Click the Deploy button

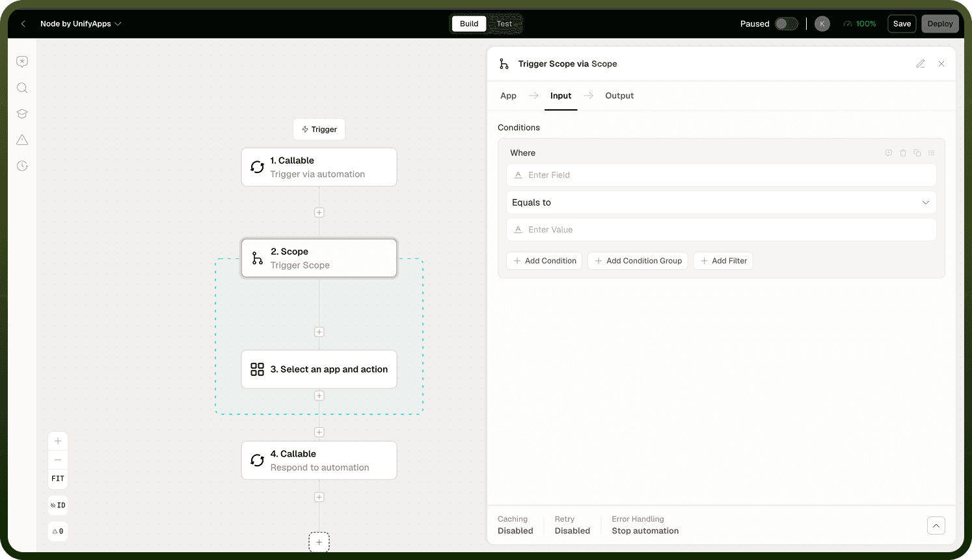940,24
